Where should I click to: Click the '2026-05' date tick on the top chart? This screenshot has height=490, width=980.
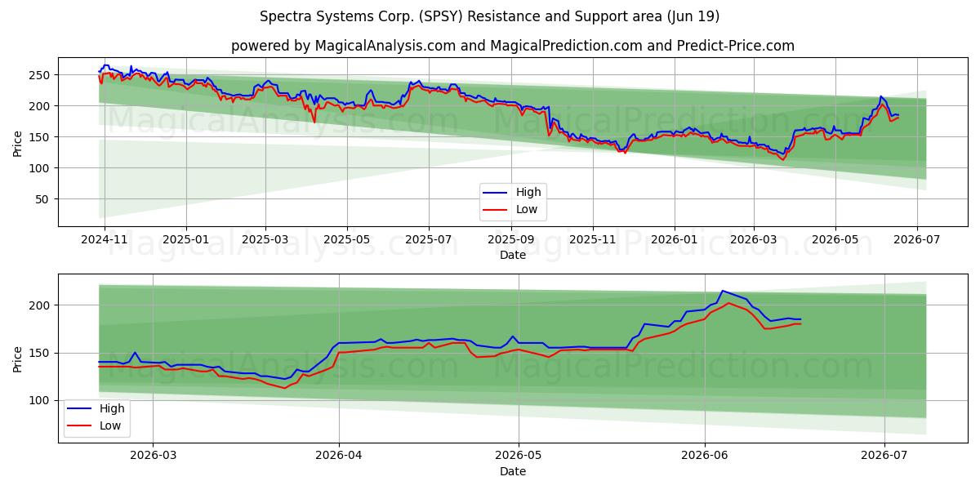click(835, 241)
